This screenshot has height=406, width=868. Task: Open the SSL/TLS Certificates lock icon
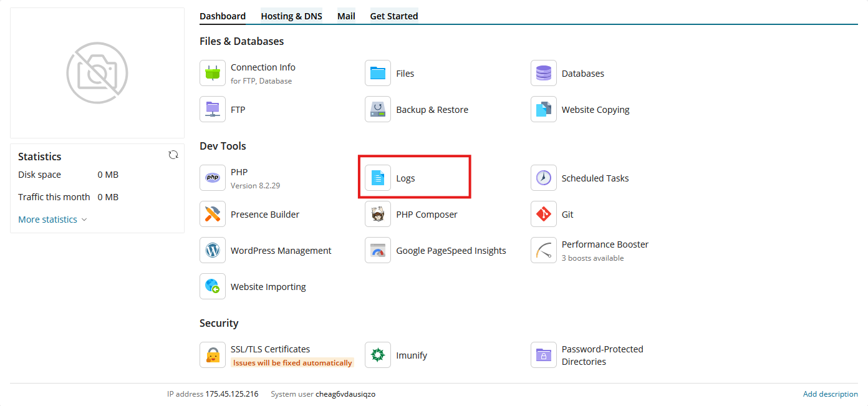coord(213,355)
